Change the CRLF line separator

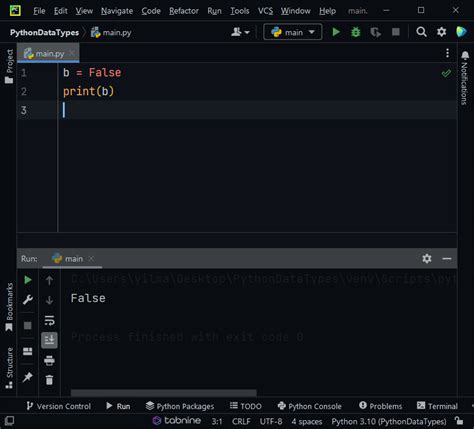tap(241, 421)
